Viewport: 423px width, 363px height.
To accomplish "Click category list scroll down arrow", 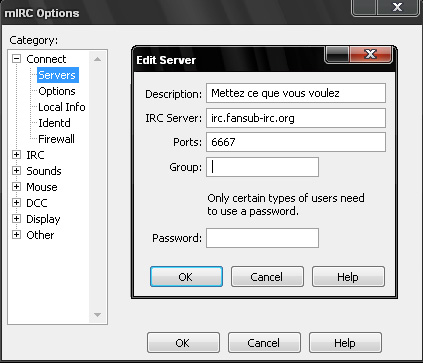I will tap(97, 315).
